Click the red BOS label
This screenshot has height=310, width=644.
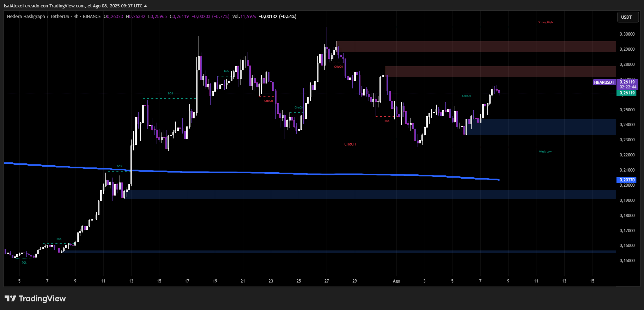pyautogui.click(x=387, y=121)
